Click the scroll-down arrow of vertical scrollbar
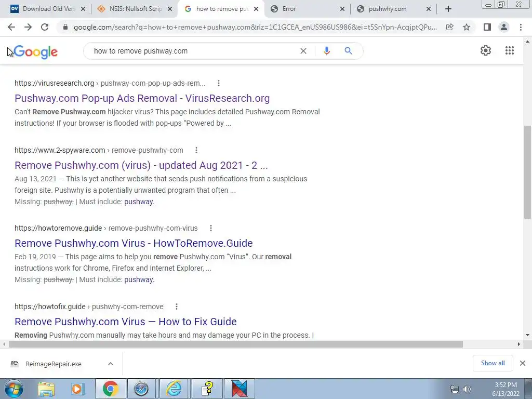This screenshot has height=399, width=532. tap(527, 335)
